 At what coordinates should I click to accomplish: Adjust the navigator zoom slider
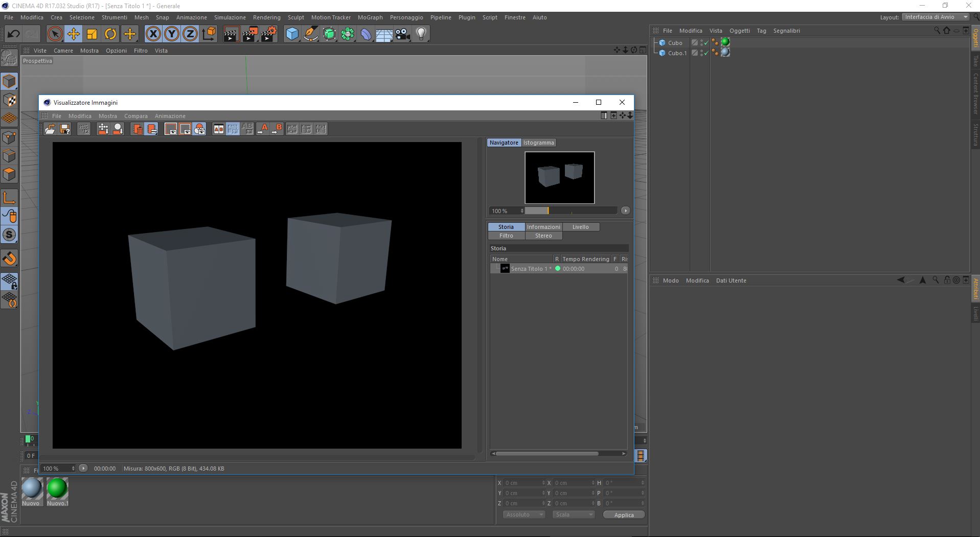[548, 211]
